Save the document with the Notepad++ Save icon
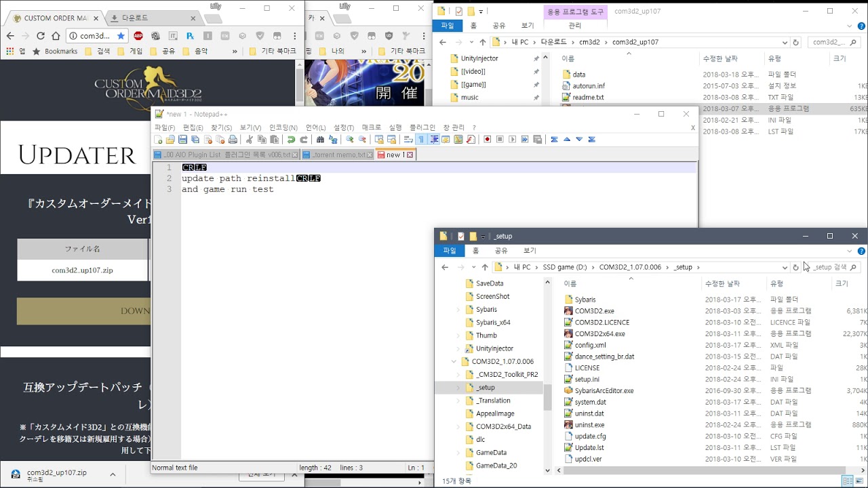The width and height of the screenshot is (868, 488). pos(183,140)
